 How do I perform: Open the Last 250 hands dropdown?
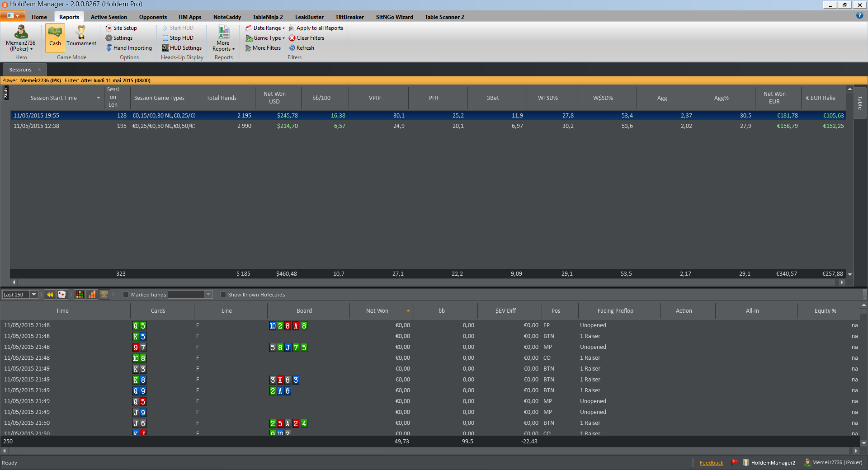pyautogui.click(x=34, y=295)
